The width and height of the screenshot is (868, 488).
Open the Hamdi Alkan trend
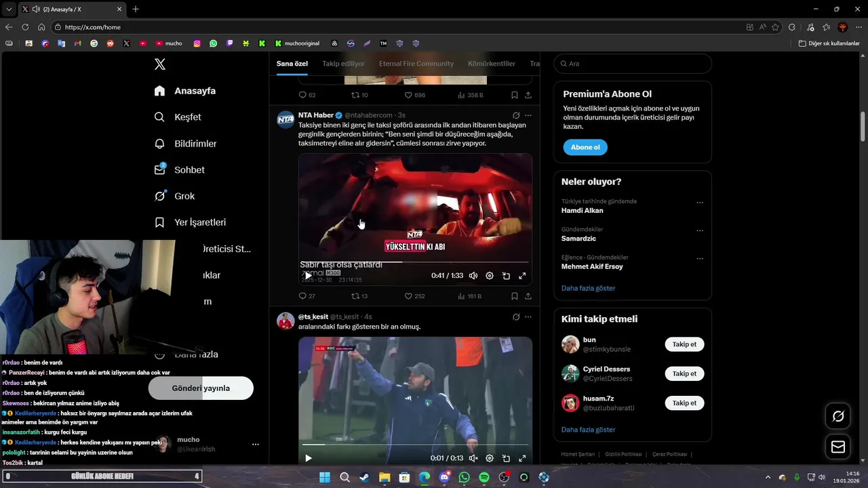(x=582, y=211)
